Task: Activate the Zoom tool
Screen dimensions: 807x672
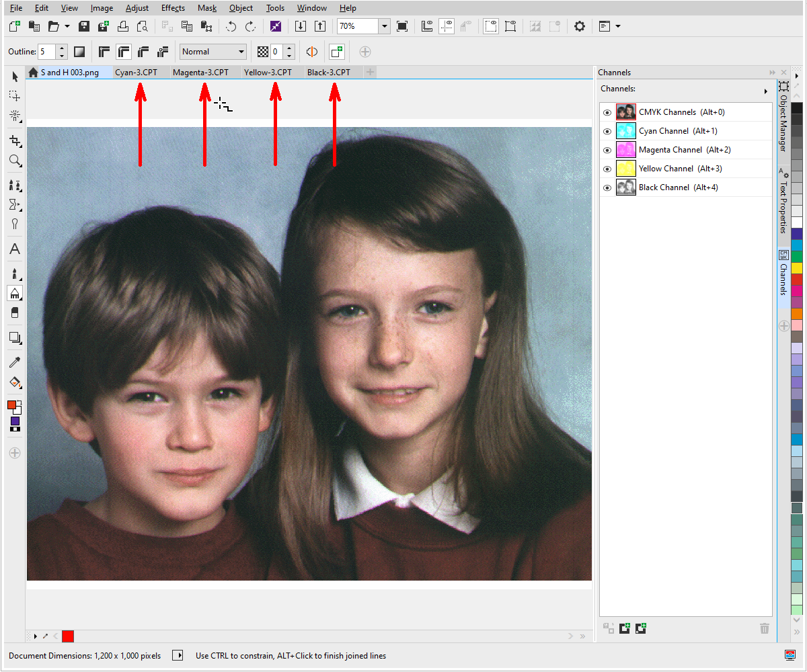Action: [15, 161]
